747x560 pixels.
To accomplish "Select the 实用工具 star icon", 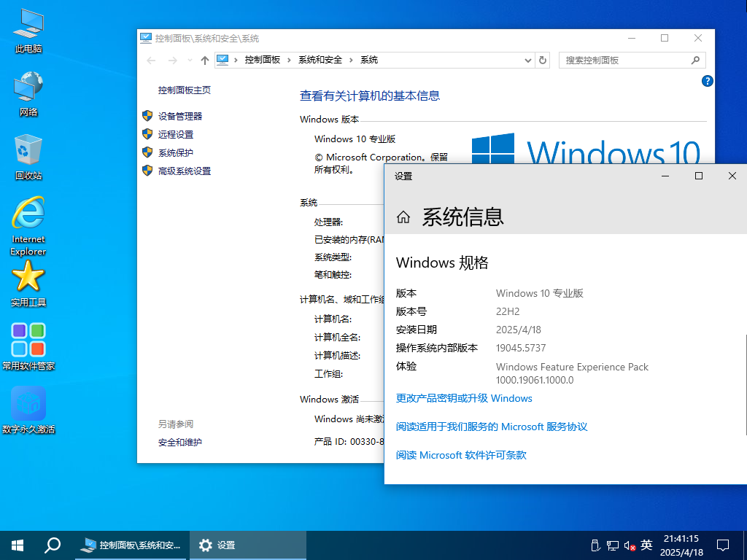I will (28, 284).
